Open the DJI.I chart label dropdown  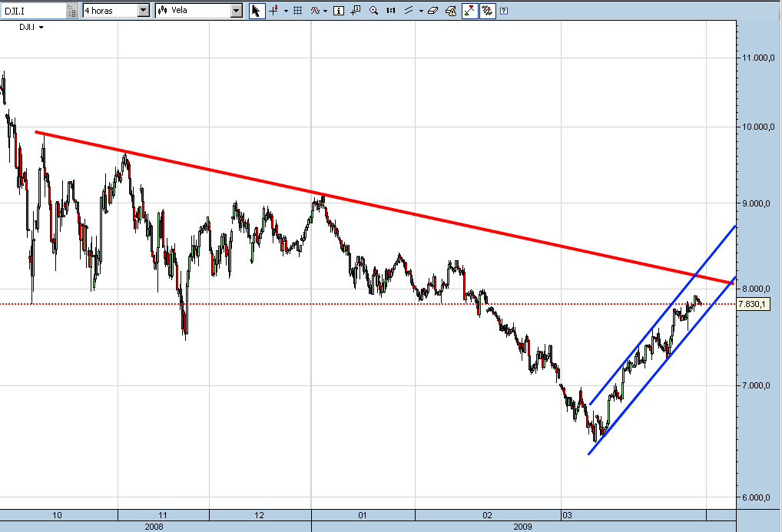click(41, 28)
